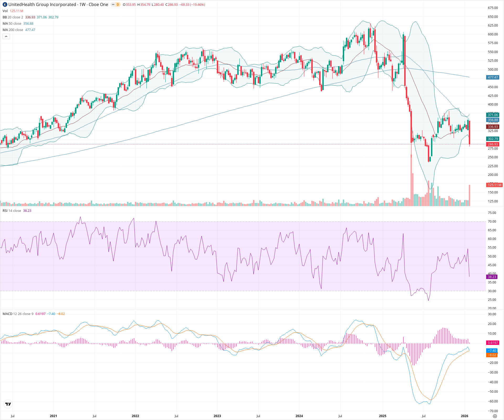This screenshot has width=504, height=420.
Task: Click the UnitedHealth company logo icon in the legend
Action: (x=5, y=4)
